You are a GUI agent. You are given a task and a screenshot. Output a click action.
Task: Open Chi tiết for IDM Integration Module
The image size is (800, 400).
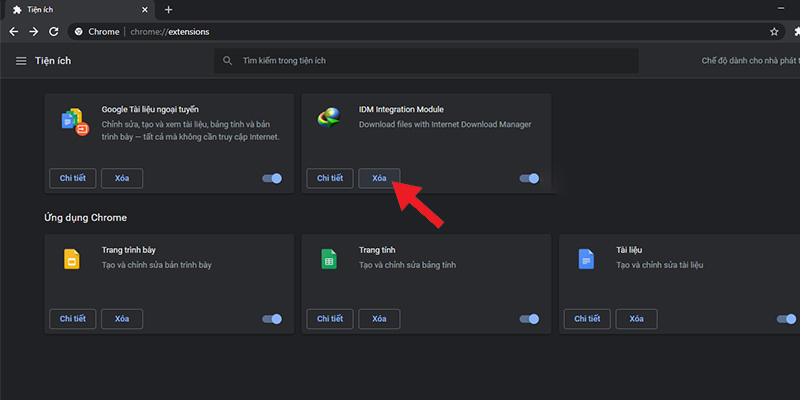(x=330, y=178)
